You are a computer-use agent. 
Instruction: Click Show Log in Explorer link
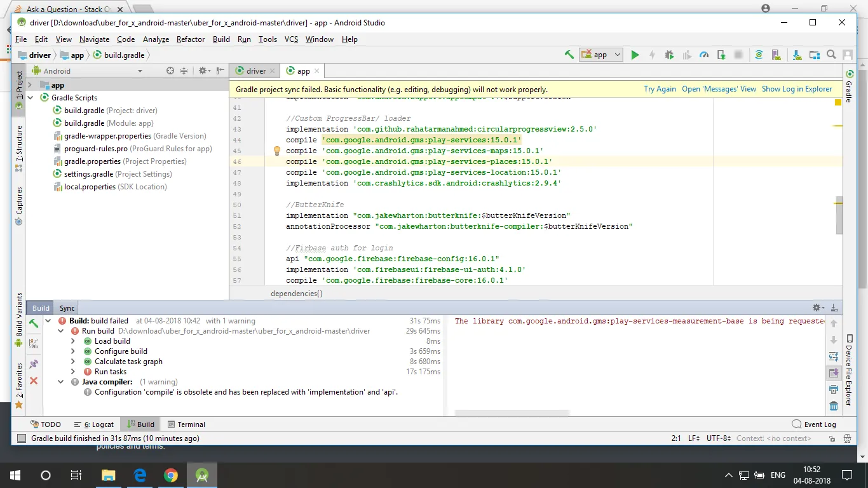797,89
